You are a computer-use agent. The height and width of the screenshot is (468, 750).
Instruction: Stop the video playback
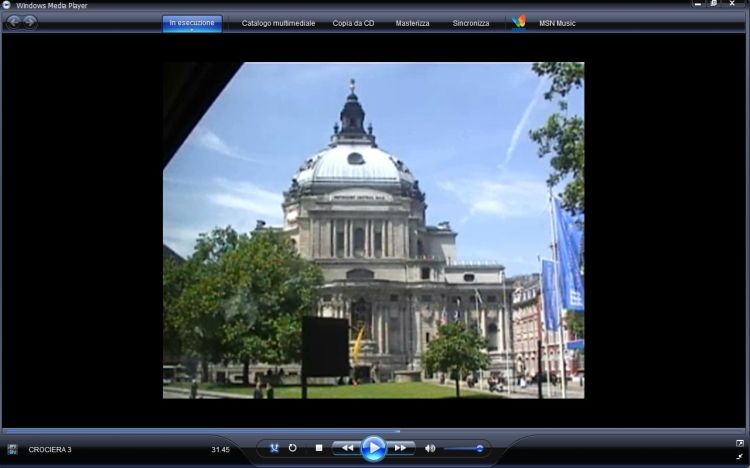pos(319,448)
